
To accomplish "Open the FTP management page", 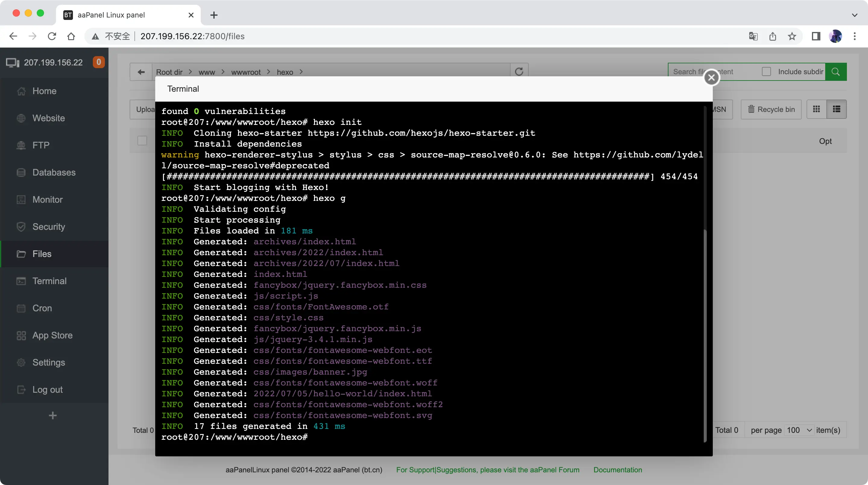I will pyautogui.click(x=54, y=145).
